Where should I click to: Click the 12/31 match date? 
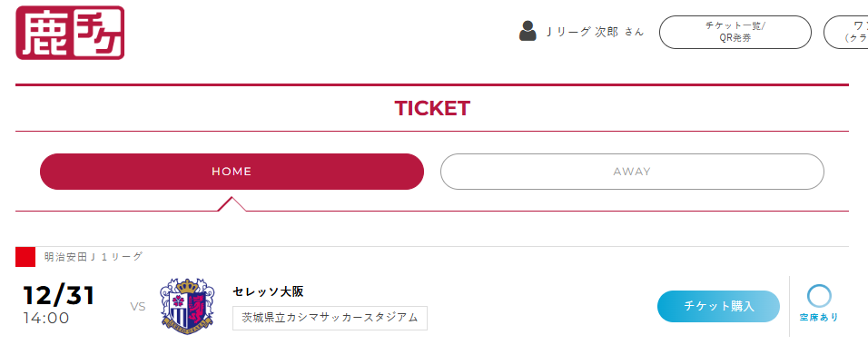coord(59,296)
